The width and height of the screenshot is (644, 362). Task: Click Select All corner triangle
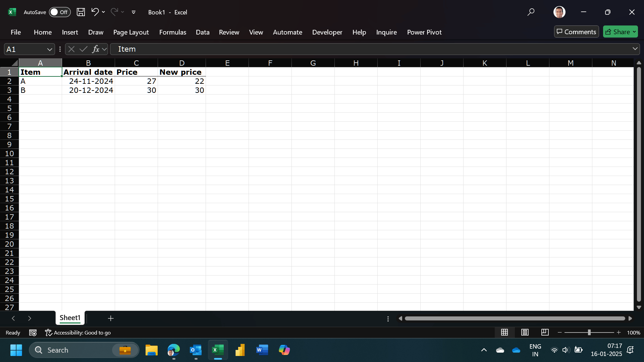tap(14, 63)
